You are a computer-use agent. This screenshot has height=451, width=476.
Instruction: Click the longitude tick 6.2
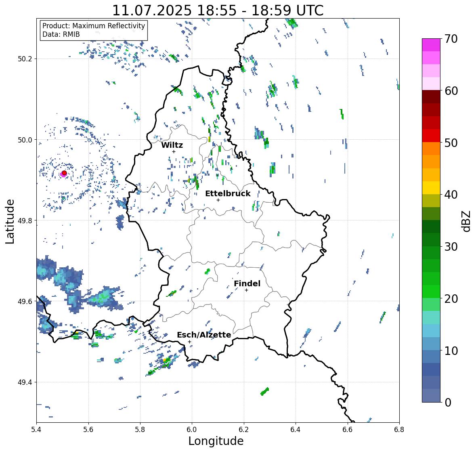(244, 429)
